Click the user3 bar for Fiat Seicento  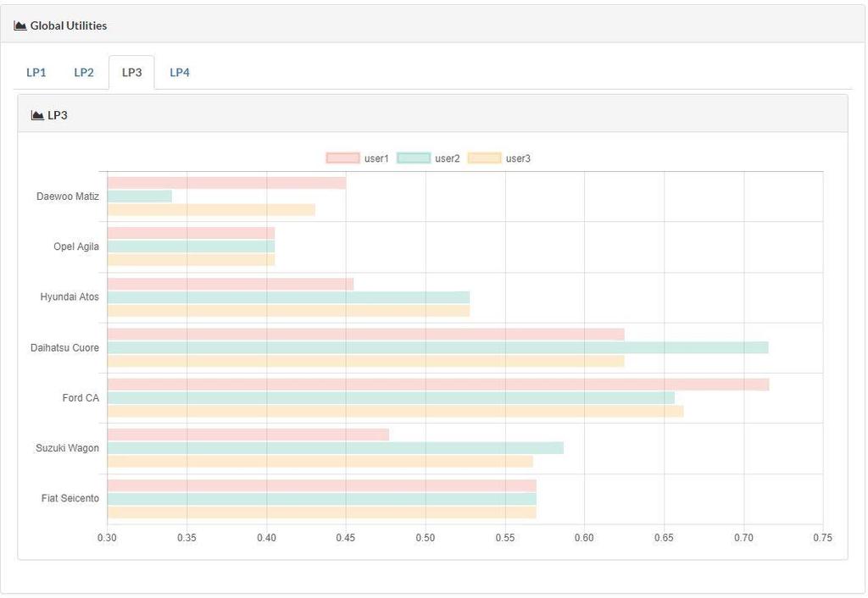pyautogui.click(x=322, y=512)
